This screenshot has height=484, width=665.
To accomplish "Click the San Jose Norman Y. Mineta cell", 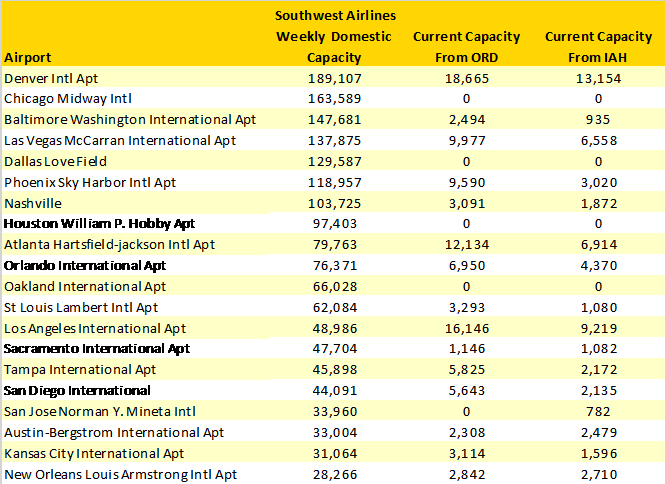I will coord(103,412).
